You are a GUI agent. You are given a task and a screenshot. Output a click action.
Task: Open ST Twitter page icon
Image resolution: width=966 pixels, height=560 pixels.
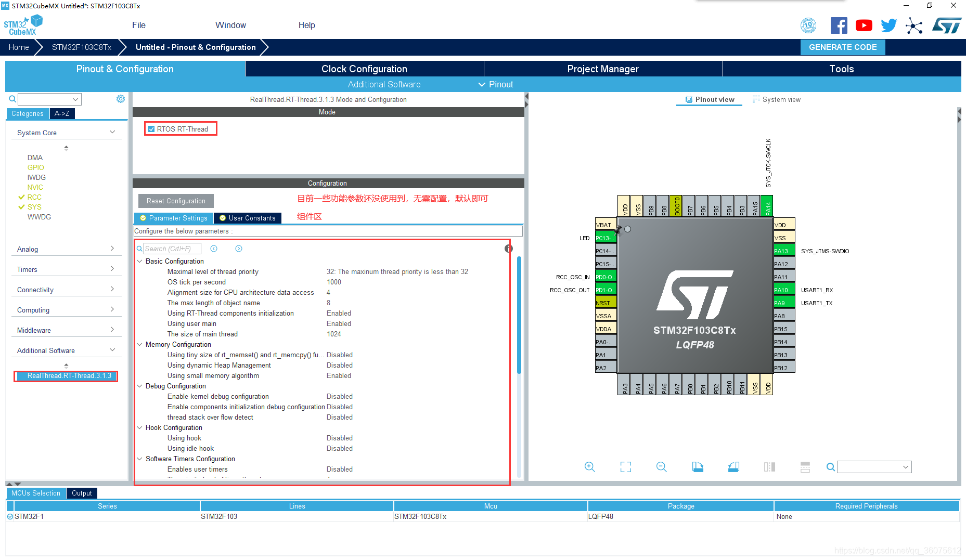pyautogui.click(x=888, y=25)
